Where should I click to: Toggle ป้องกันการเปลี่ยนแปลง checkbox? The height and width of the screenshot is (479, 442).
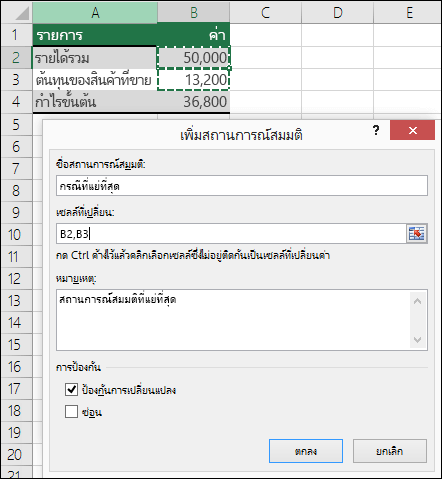point(71,389)
